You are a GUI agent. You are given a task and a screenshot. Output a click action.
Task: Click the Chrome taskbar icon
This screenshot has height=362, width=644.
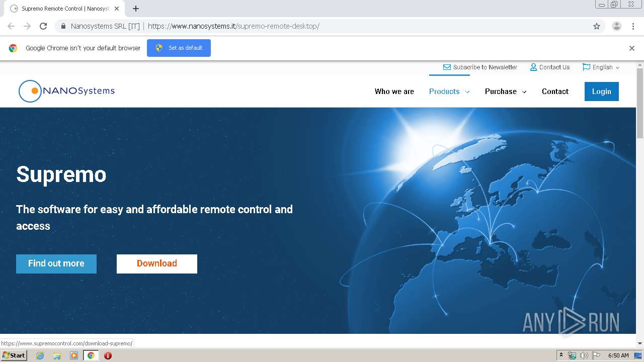(x=91, y=355)
